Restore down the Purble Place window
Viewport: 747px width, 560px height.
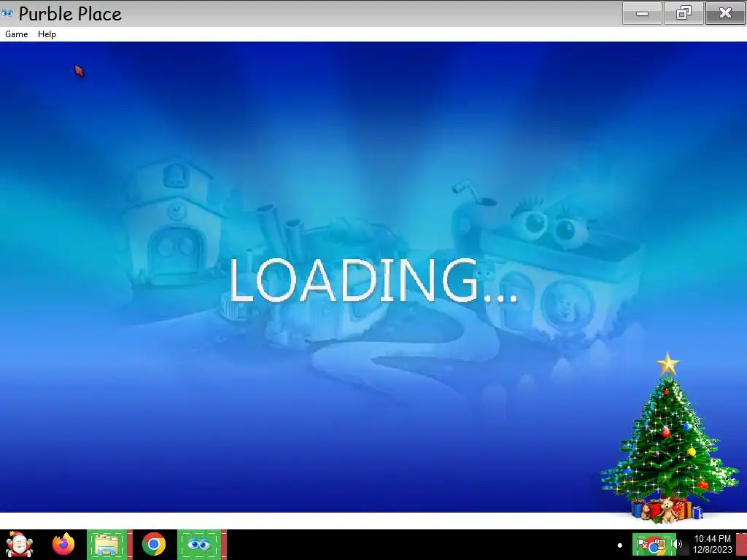pyautogui.click(x=684, y=13)
